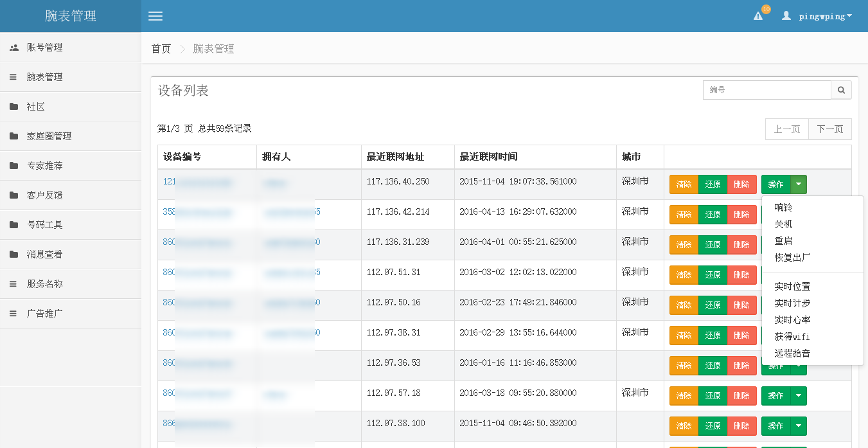Open device number link in 112.97.38.100 row
868x448 pixels.
(x=197, y=424)
